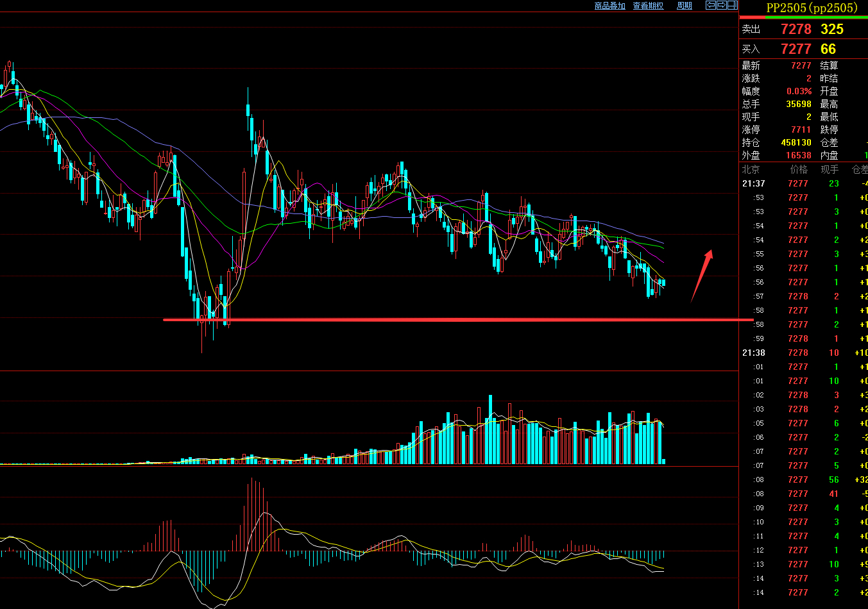
Task: Open the 商品叠加 overlay link
Action: click(609, 6)
